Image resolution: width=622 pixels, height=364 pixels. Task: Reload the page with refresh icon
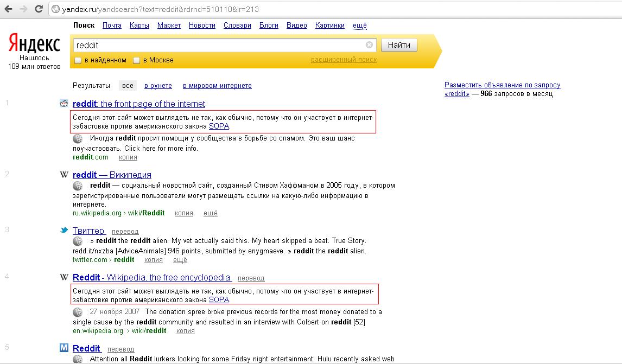click(39, 9)
